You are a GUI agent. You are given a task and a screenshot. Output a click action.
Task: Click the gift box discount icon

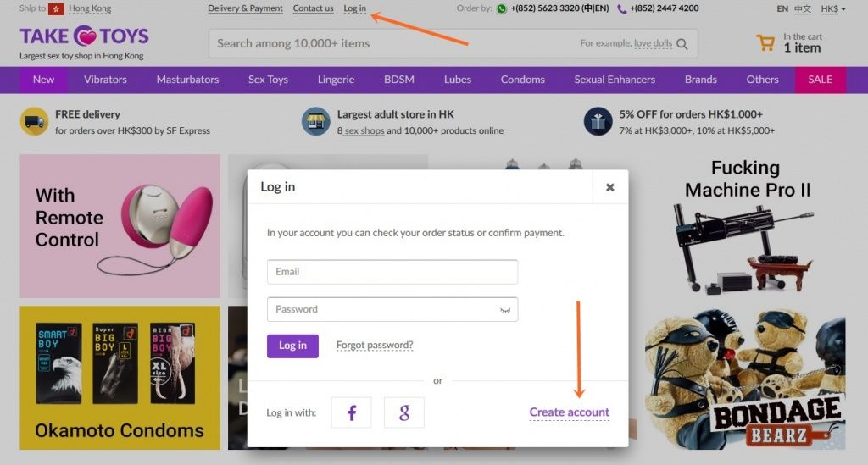[x=598, y=121]
